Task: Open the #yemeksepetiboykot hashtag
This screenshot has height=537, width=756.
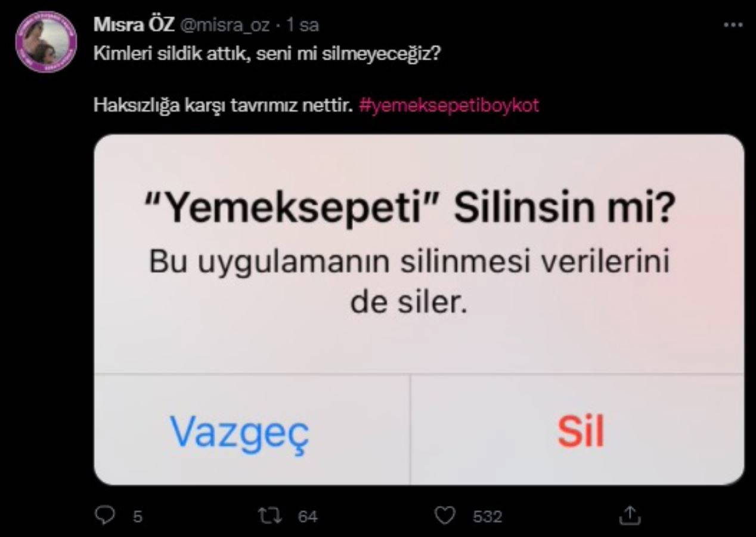Action: (450, 106)
